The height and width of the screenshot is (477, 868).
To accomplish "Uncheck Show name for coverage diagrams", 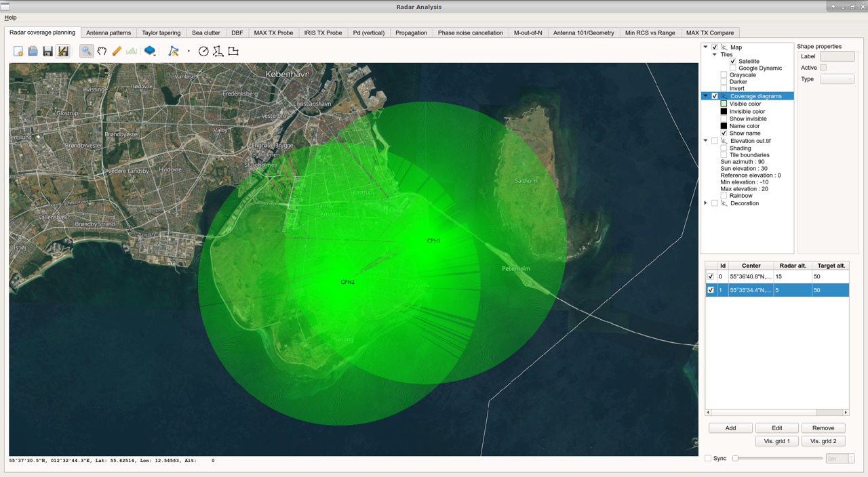I will coord(724,133).
